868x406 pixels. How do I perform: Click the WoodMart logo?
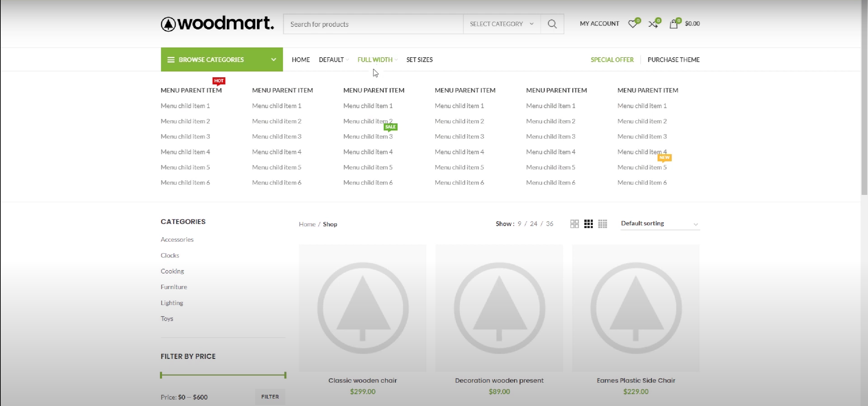coord(217,24)
